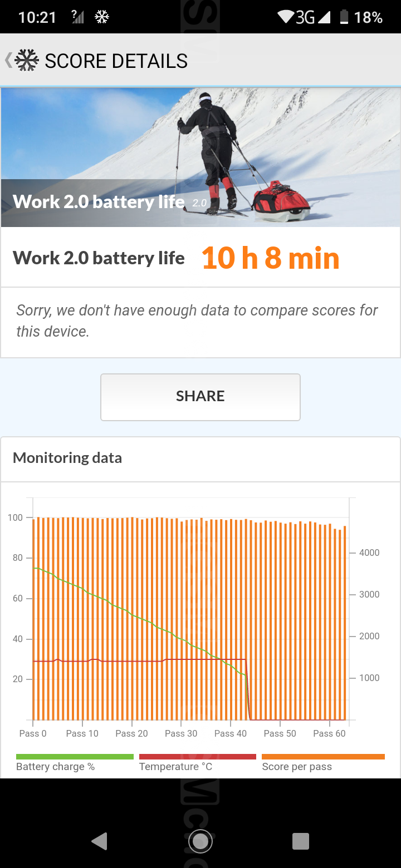The width and height of the screenshot is (401, 868).
Task: Tap the snowflake notification icon in status bar
Action: [x=102, y=17]
